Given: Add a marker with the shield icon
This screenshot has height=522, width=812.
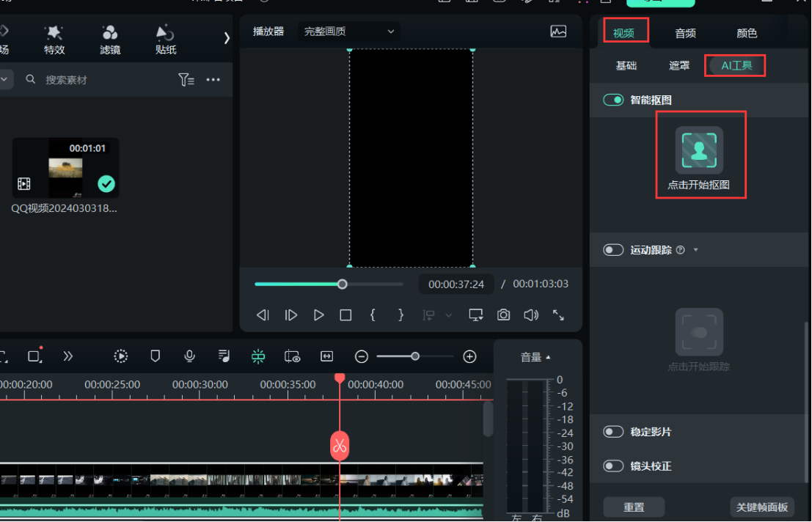Looking at the screenshot, I should pyautogui.click(x=155, y=356).
